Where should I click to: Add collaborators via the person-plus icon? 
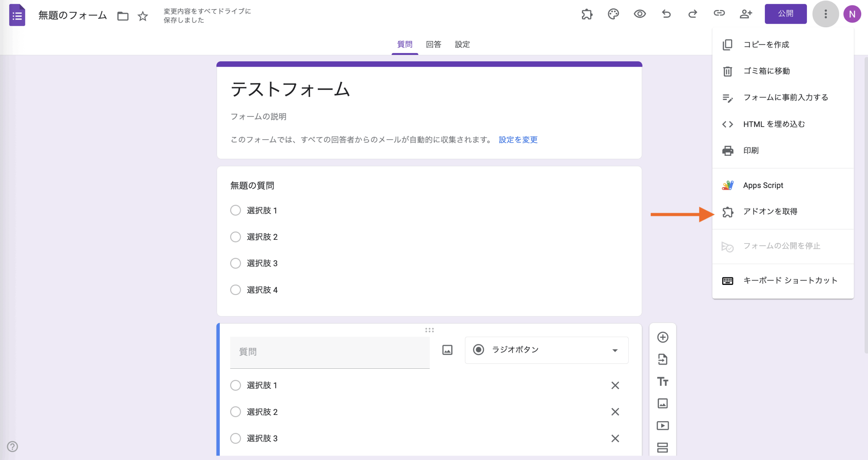(746, 14)
